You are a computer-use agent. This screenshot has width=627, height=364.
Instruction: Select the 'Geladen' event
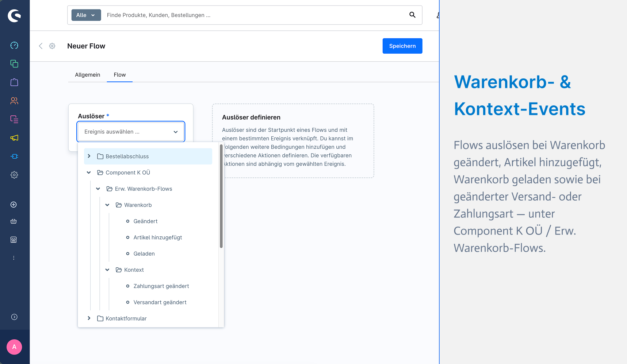(144, 254)
